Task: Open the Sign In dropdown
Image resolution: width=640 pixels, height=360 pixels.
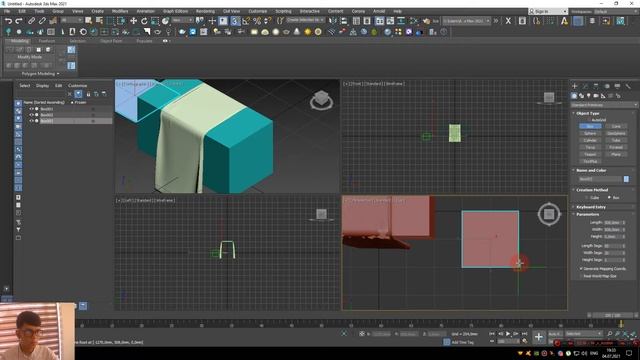Action: (x=548, y=11)
